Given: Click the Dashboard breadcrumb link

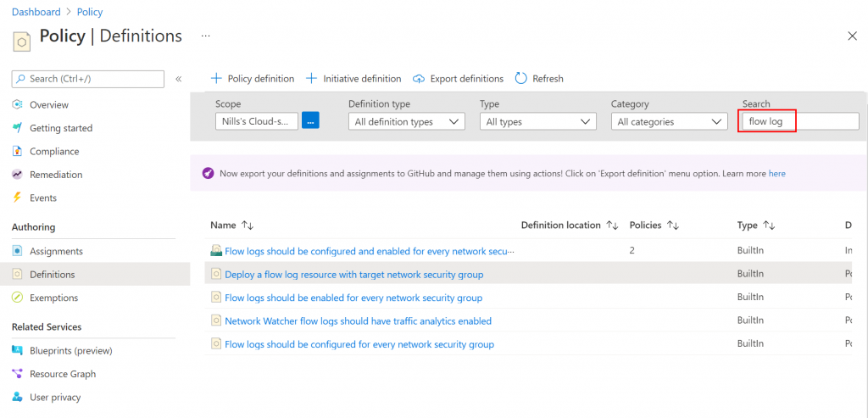Looking at the screenshot, I should [36, 12].
